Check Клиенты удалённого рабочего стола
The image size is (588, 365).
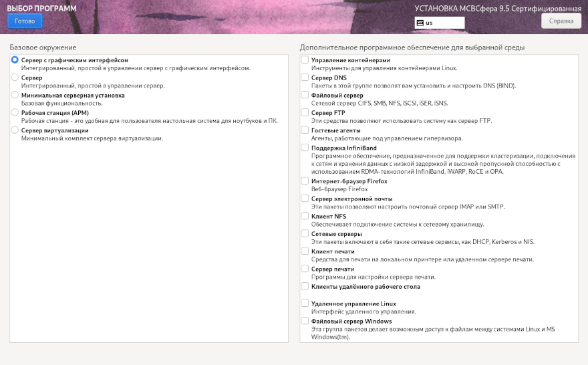[x=305, y=286]
